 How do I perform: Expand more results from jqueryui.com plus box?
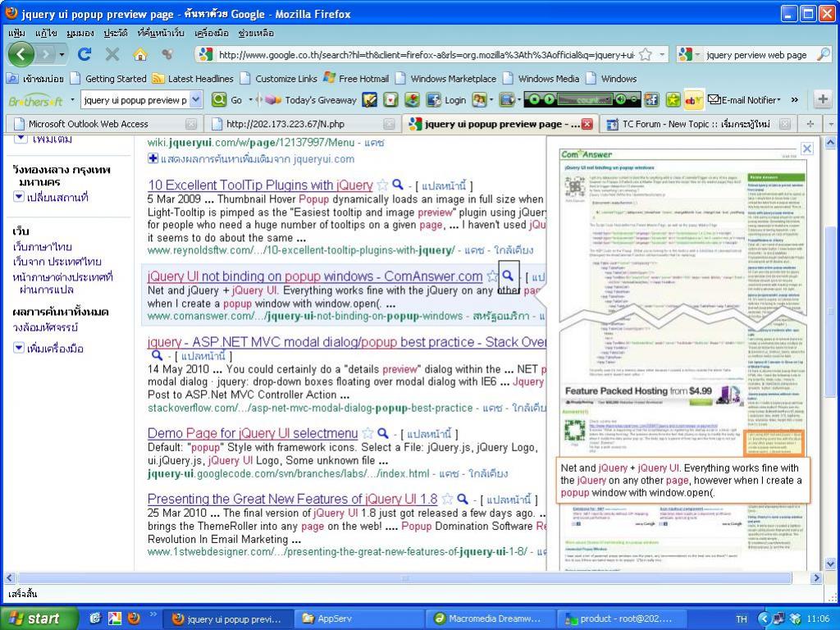pyautogui.click(x=153, y=158)
